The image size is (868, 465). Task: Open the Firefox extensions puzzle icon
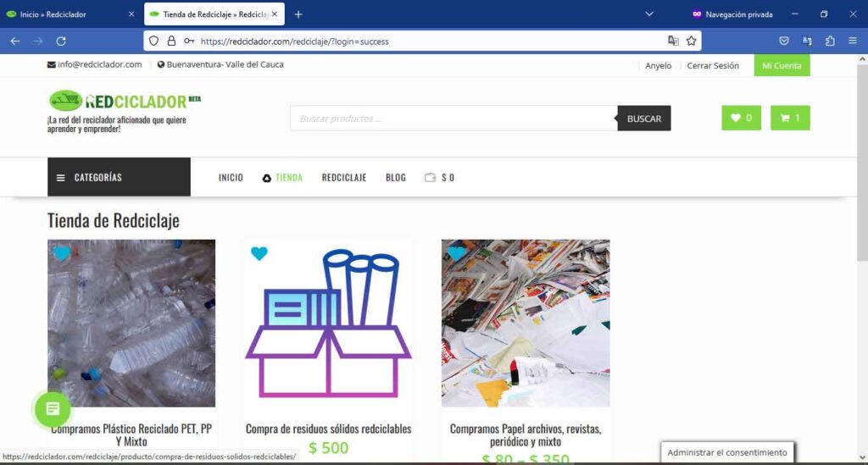(x=830, y=41)
